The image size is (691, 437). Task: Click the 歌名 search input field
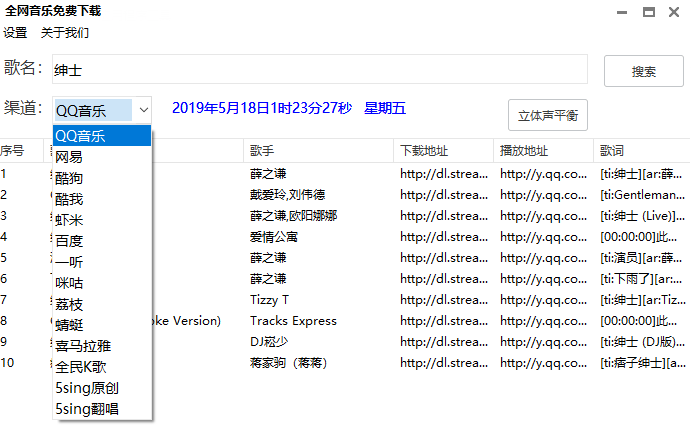[319, 69]
